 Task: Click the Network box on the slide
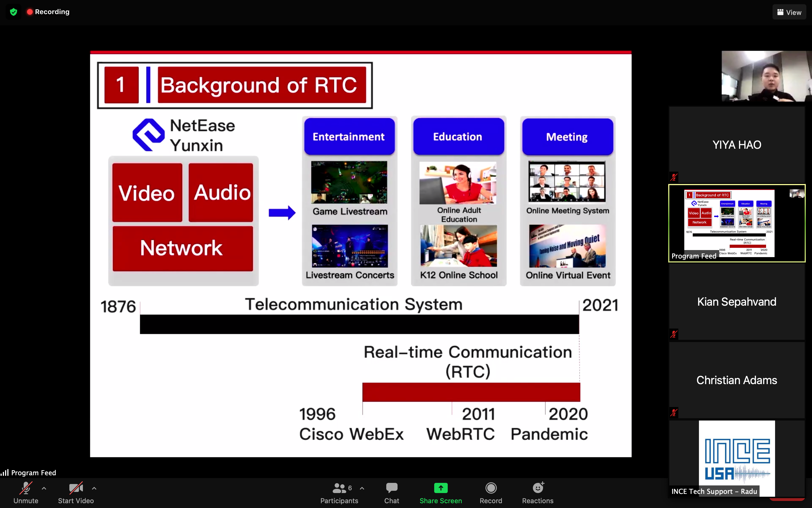tap(183, 248)
